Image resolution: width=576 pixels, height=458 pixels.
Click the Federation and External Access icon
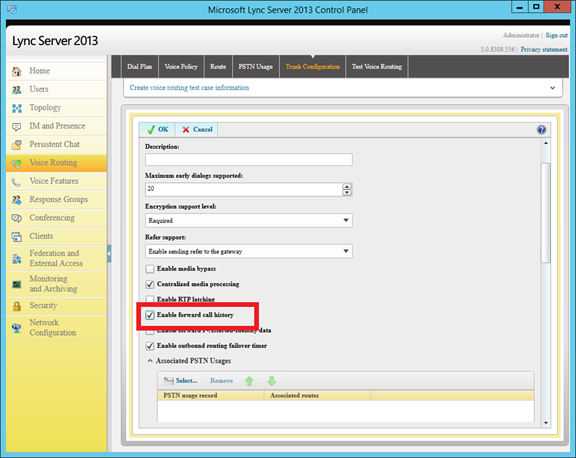pyautogui.click(x=17, y=259)
